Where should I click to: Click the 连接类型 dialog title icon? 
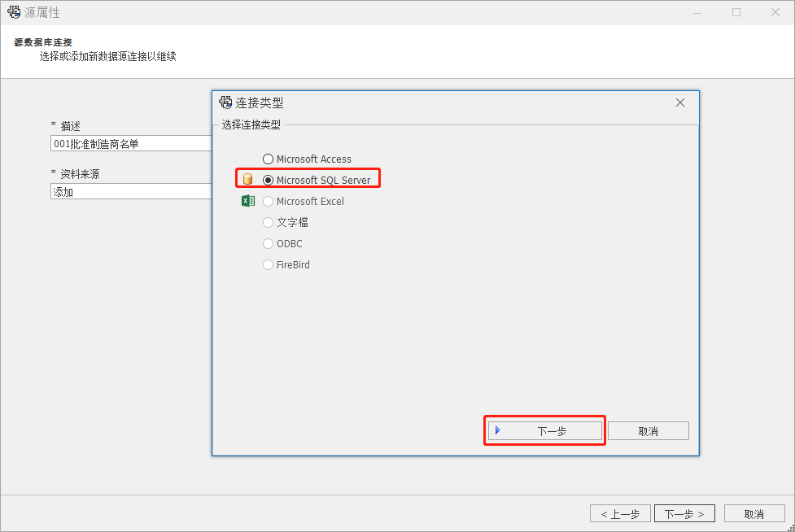point(226,102)
